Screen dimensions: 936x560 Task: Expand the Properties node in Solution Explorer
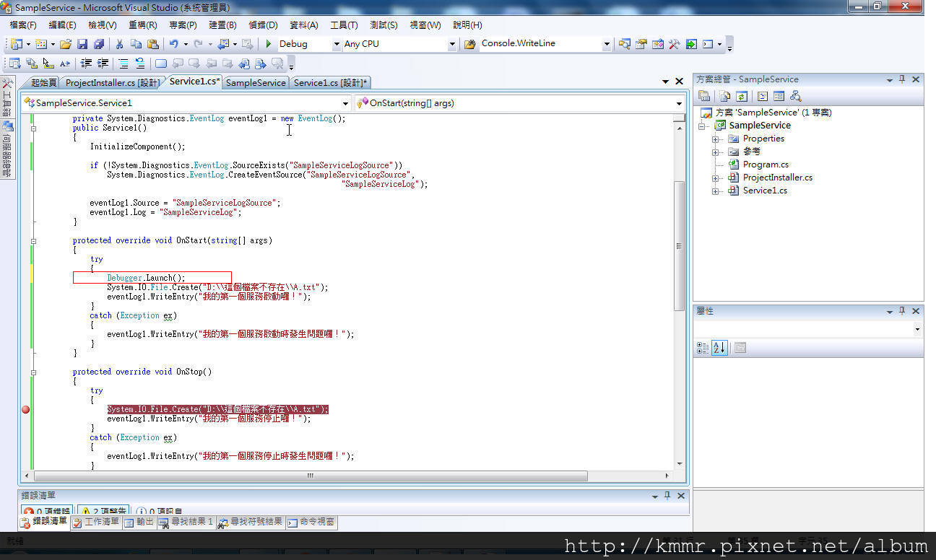point(716,139)
